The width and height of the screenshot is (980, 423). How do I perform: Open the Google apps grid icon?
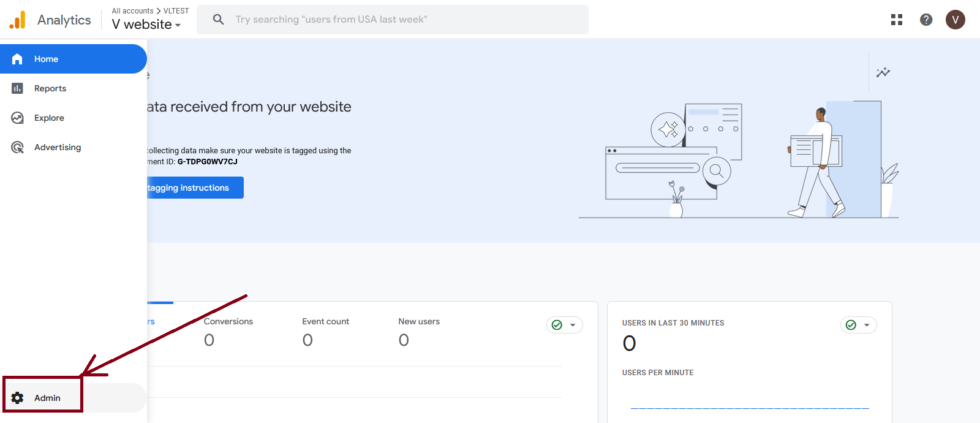[897, 20]
